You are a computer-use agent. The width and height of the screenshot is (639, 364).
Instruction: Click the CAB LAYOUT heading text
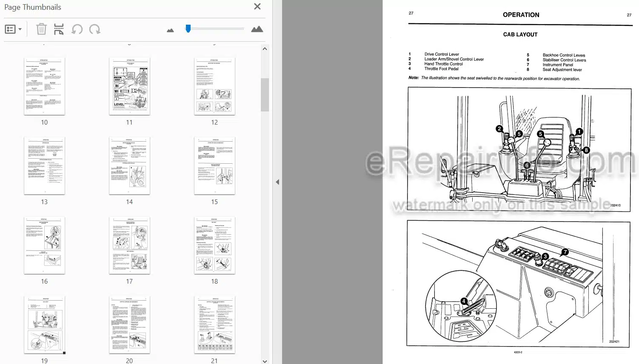(x=520, y=34)
